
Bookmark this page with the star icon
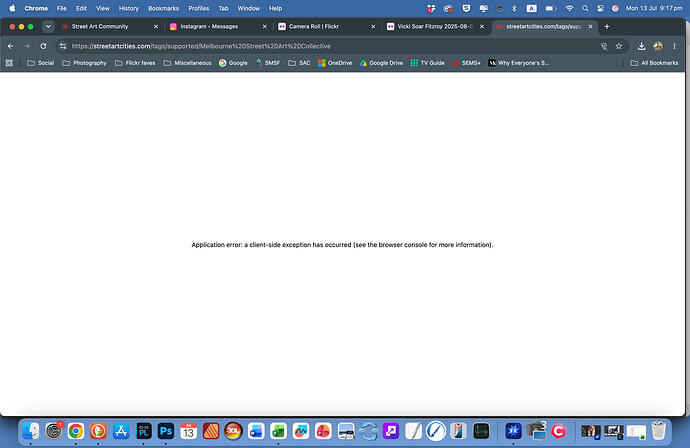click(619, 46)
